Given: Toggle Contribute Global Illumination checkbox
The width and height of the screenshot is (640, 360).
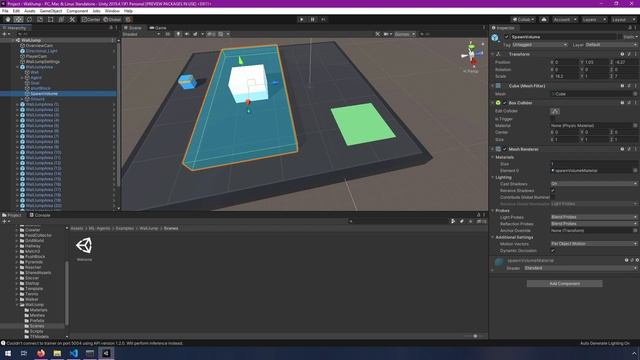Looking at the screenshot, I should [553, 197].
